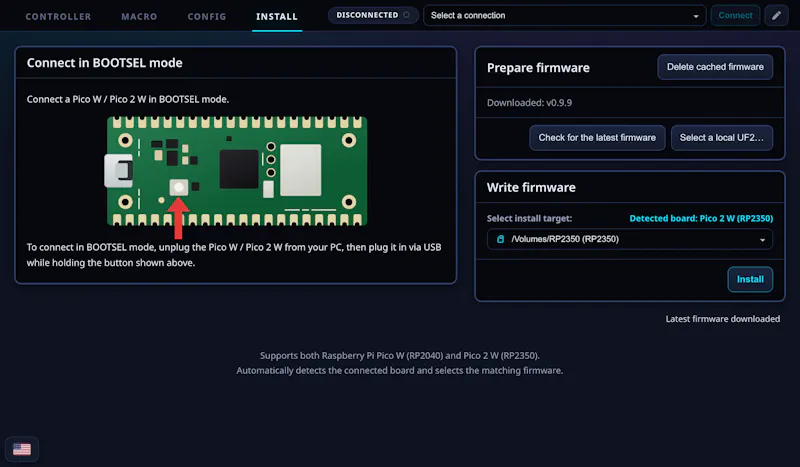Select the INSTALL tab

click(x=277, y=16)
